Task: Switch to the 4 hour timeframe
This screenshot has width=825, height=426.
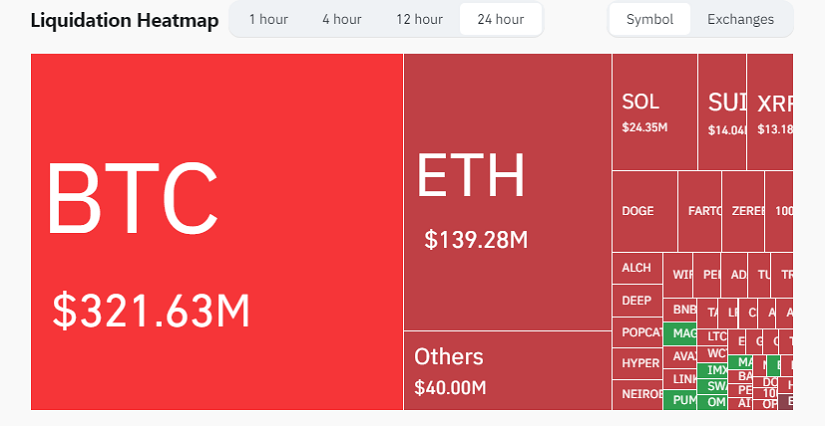Action: (x=342, y=20)
